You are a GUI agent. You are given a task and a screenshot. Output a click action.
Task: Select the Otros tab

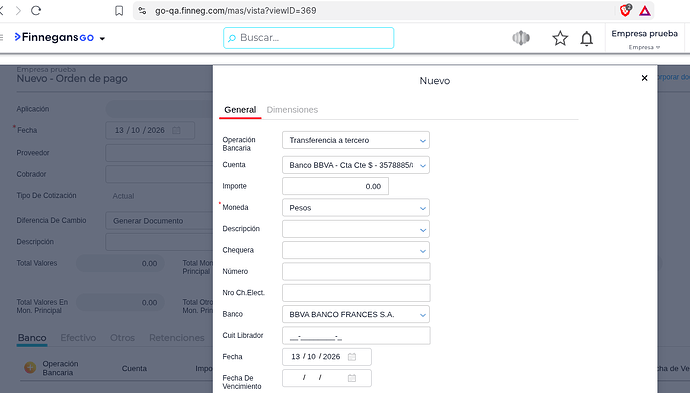122,338
